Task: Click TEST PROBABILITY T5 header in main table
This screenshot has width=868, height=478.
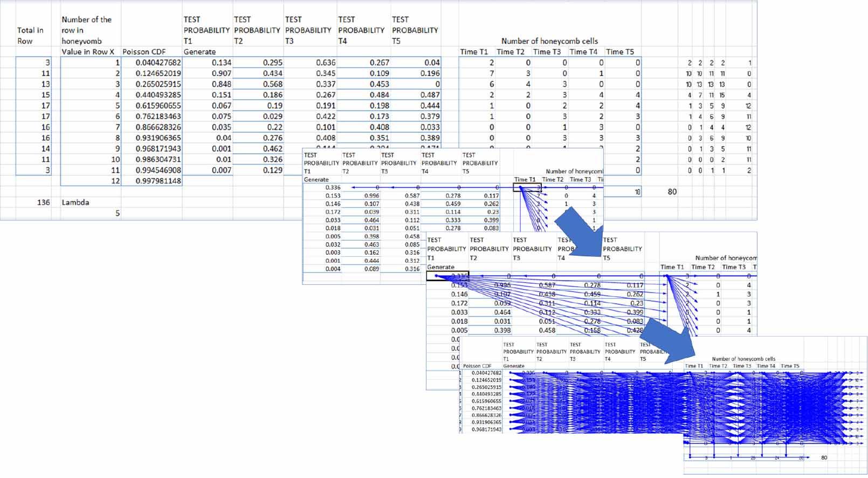Action: (x=415, y=30)
